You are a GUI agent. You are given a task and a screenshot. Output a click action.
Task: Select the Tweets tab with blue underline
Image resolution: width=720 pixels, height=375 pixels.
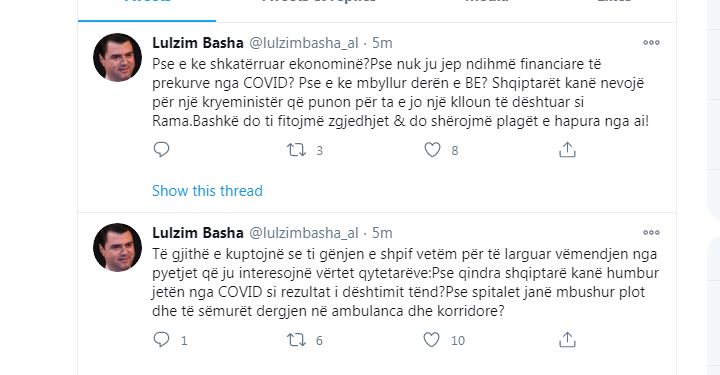[147, 5]
